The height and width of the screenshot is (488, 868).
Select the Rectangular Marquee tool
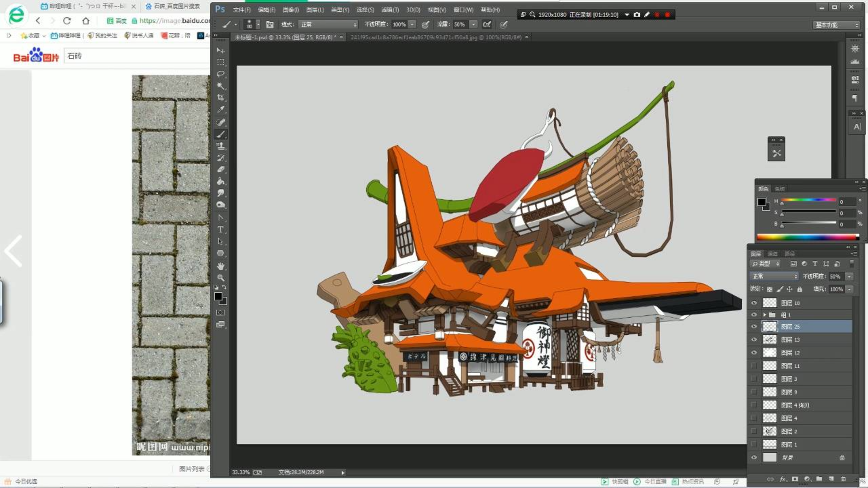coord(221,62)
